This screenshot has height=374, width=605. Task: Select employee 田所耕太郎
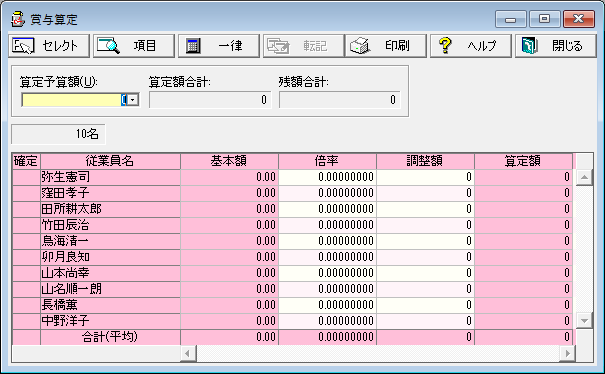(110, 209)
